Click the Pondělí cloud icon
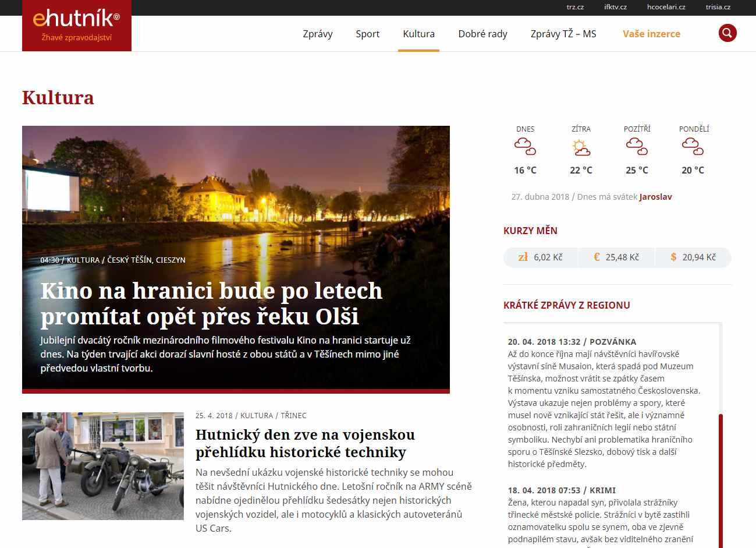756x548 pixels. tap(693, 146)
